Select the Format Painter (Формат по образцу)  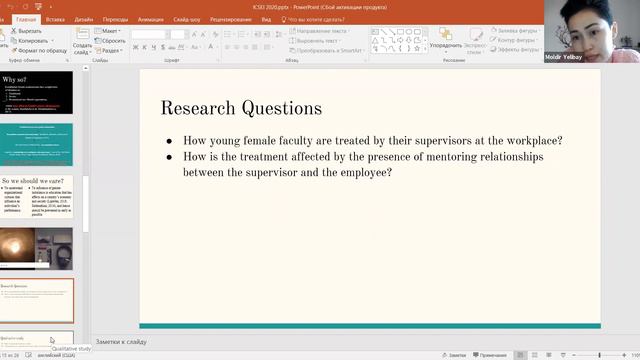[39, 51]
